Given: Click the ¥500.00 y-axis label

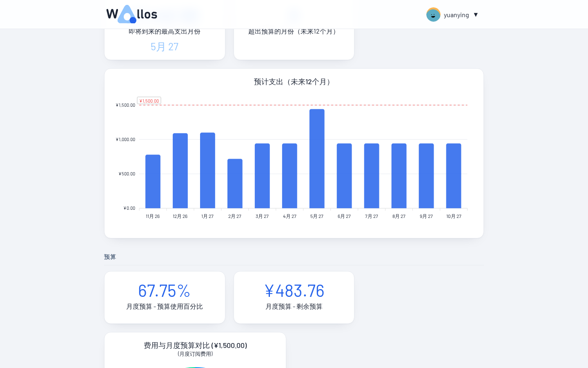Looking at the screenshot, I should (127, 174).
